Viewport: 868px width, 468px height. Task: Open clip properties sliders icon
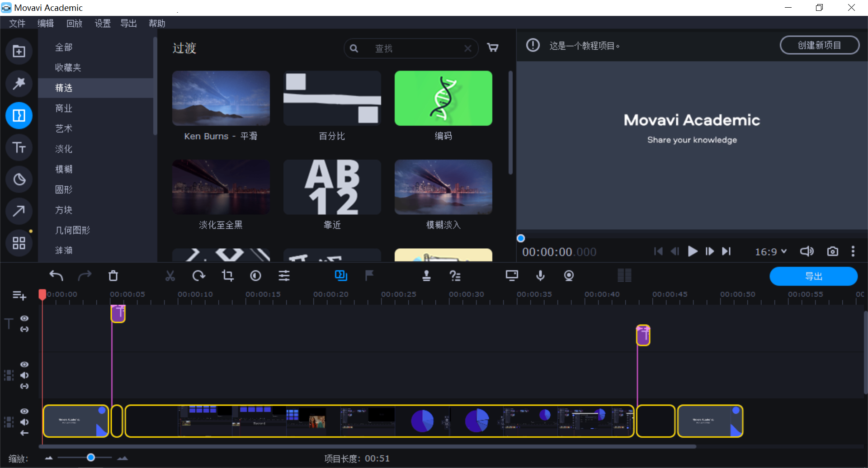click(284, 275)
